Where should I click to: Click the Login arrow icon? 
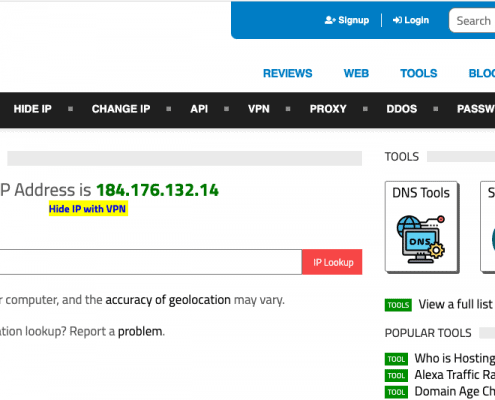[397, 20]
